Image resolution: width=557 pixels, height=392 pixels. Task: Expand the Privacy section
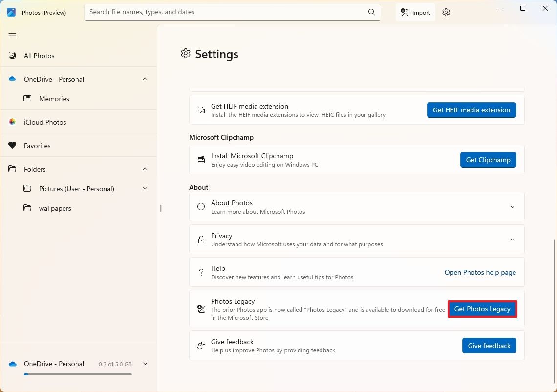(512, 240)
